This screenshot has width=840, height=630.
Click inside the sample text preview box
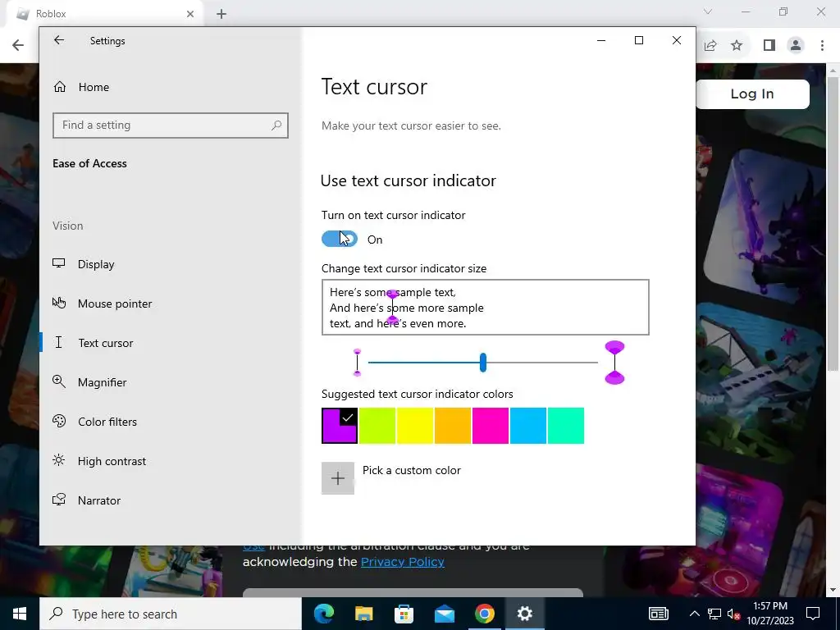click(x=486, y=308)
